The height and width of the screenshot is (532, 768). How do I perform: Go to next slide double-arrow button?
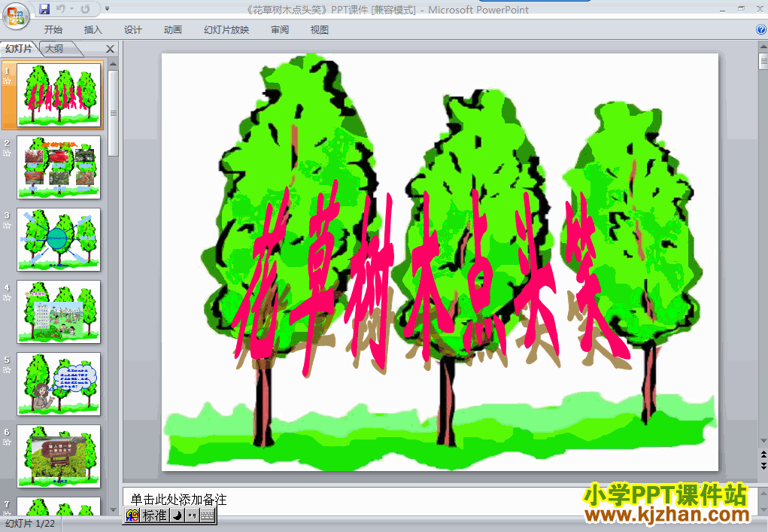(763, 465)
